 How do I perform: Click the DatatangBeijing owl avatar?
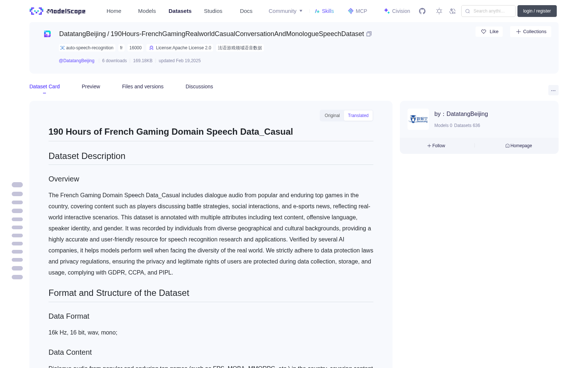click(x=418, y=119)
